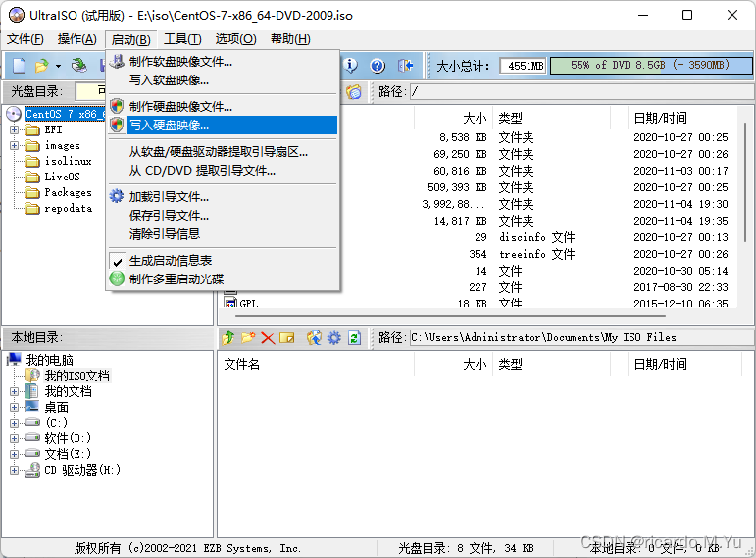Choose 写入硬盘映像... from the menu
The height and width of the screenshot is (558, 756).
[x=223, y=125]
